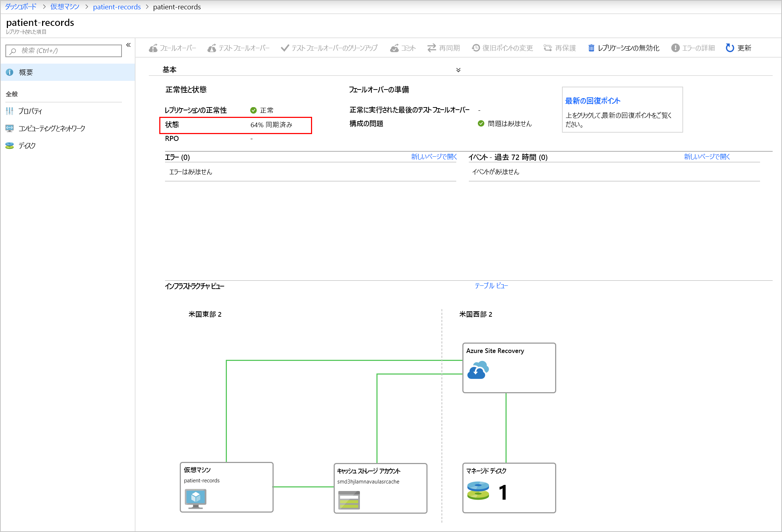The image size is (782, 532).
Task: Click the 構成の問題 label
Action: pyautogui.click(x=366, y=124)
